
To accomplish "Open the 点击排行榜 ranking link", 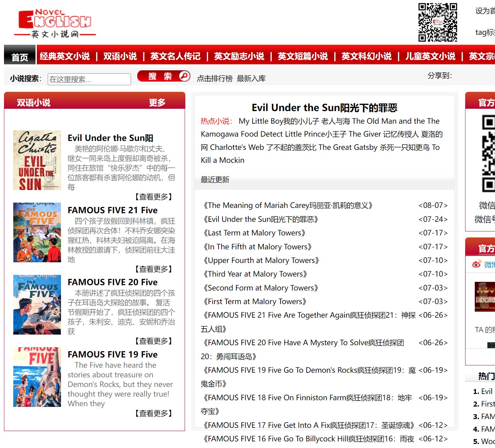I will (x=215, y=79).
